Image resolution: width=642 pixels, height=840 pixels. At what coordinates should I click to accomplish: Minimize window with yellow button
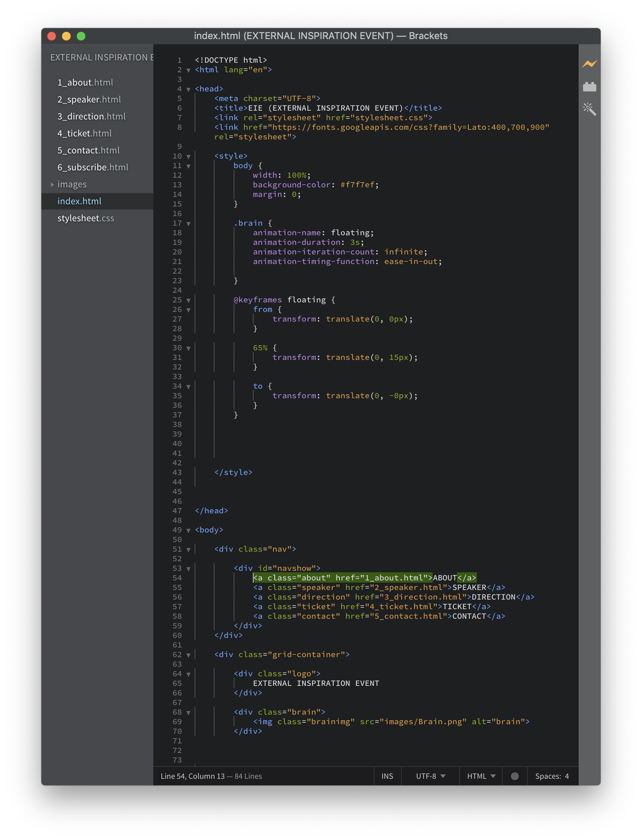(x=66, y=36)
